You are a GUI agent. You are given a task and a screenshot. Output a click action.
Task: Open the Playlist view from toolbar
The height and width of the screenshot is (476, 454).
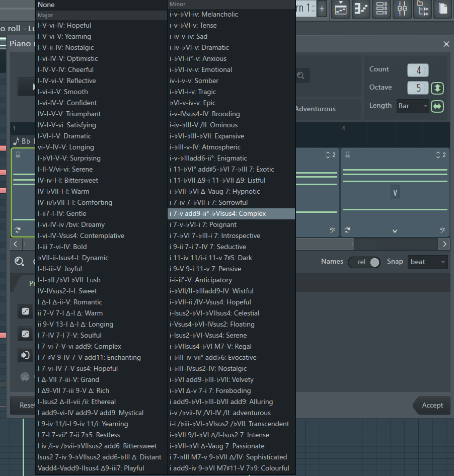point(341,9)
